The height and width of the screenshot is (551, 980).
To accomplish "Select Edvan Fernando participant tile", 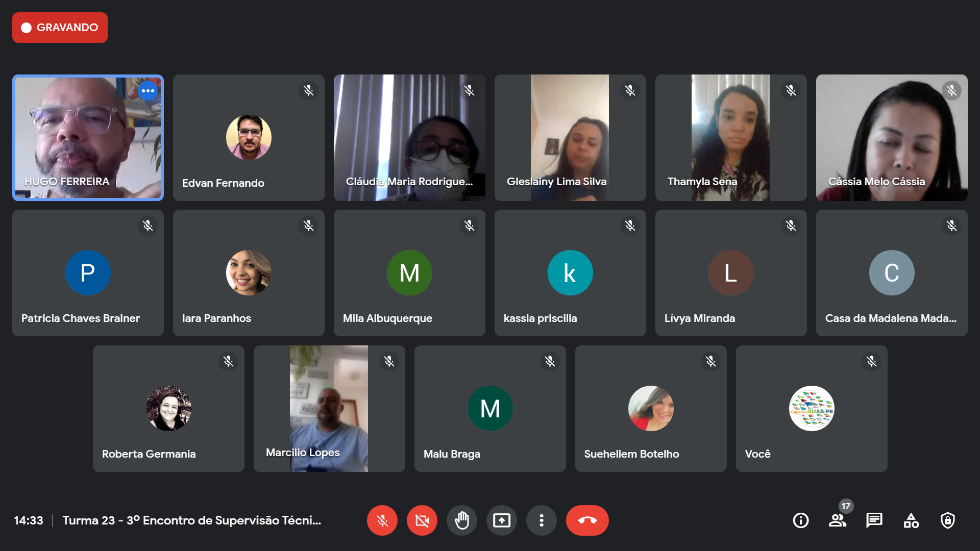I will pyautogui.click(x=249, y=138).
